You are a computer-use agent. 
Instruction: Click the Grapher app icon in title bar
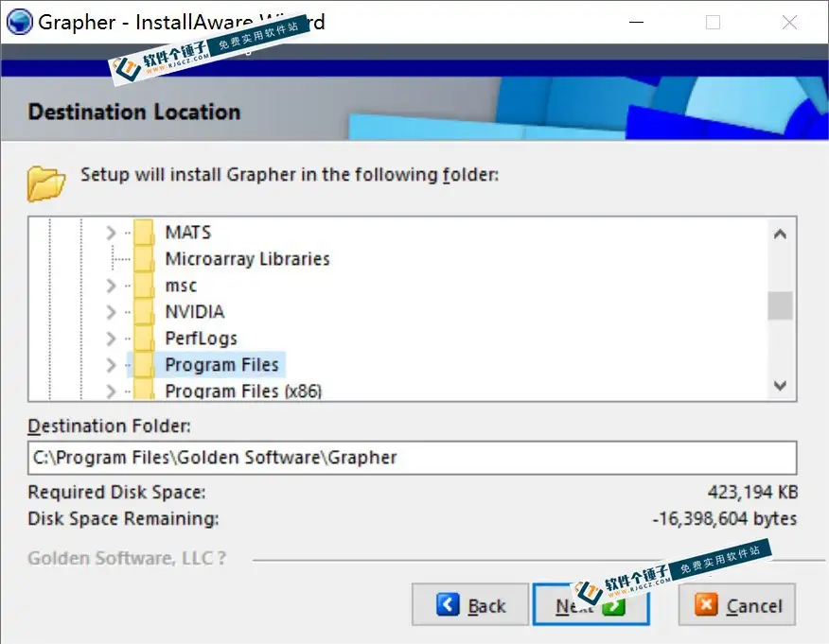[x=20, y=22]
